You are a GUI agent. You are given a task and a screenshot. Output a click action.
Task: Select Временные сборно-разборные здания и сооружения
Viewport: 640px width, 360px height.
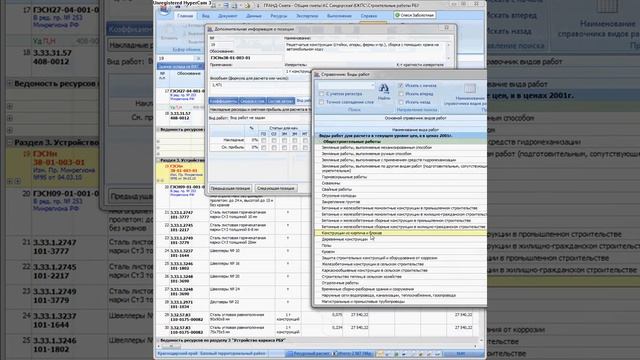(x=367, y=289)
